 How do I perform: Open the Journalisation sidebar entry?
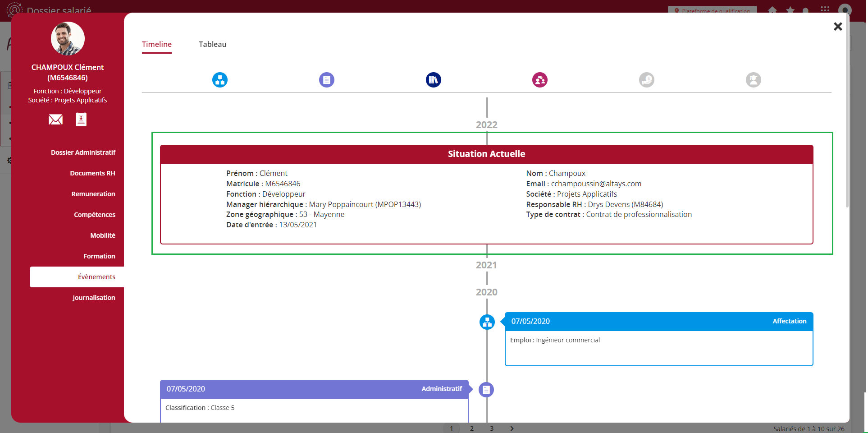click(94, 298)
